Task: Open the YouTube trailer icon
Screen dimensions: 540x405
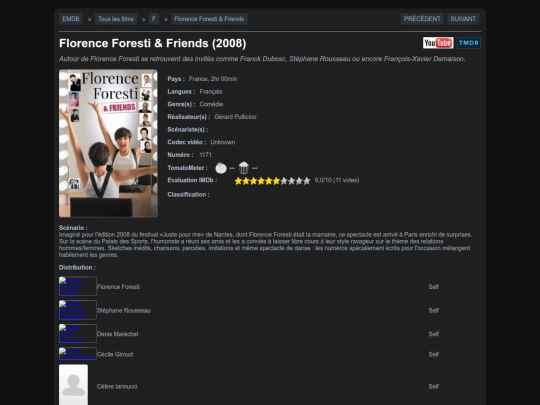Action: (438, 43)
